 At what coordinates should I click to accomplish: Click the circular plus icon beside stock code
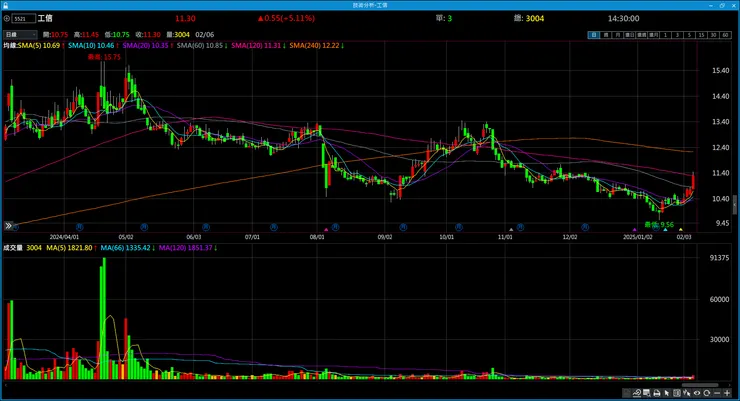coord(7,18)
